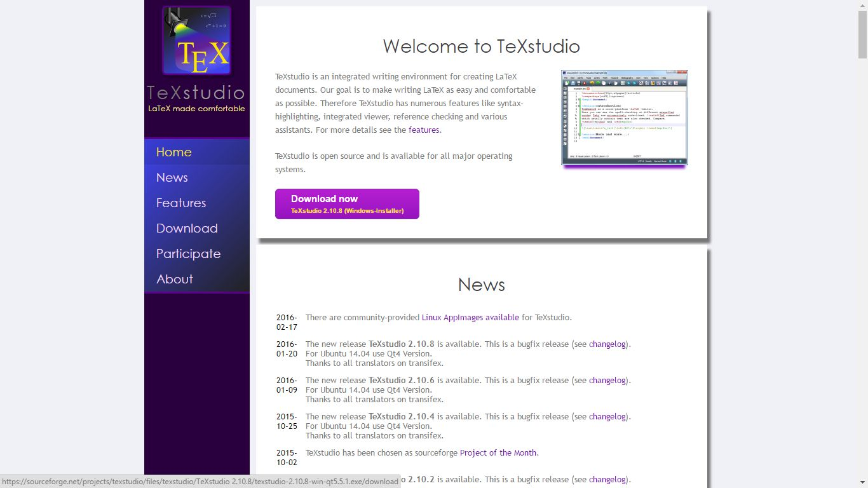This screenshot has width=868, height=488.
Task: Click the 2015-10-25 news date
Action: pyautogui.click(x=287, y=421)
